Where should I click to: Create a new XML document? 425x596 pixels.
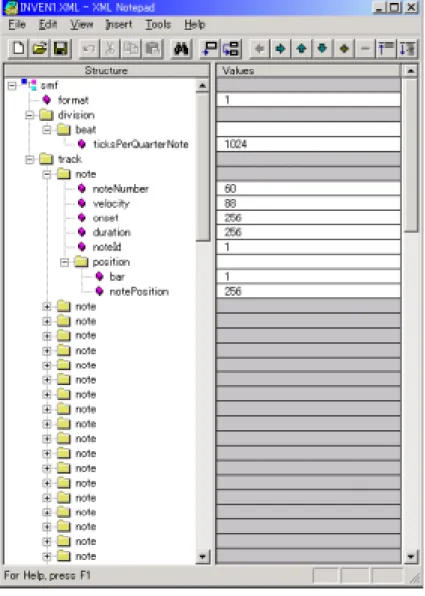(18, 49)
